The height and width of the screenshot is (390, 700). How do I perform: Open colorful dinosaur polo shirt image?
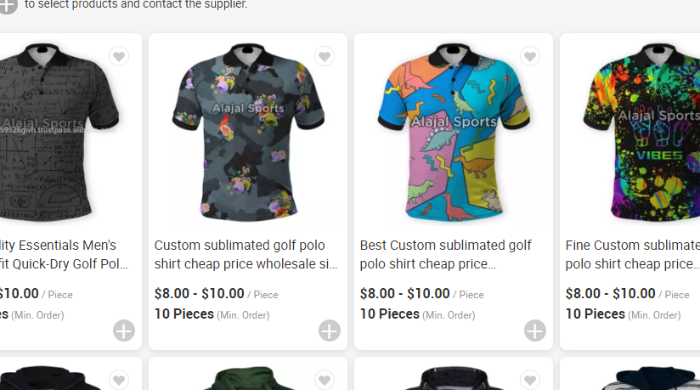pyautogui.click(x=454, y=132)
